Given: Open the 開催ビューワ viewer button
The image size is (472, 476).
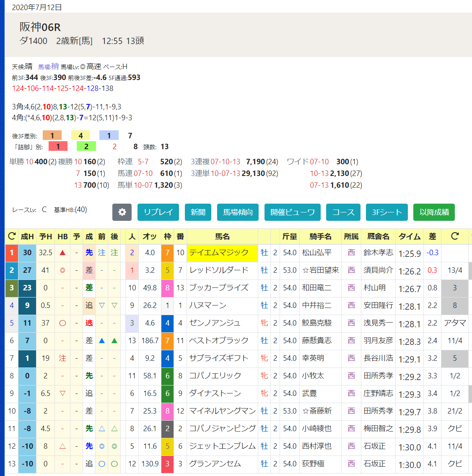Looking at the screenshot, I should [293, 212].
